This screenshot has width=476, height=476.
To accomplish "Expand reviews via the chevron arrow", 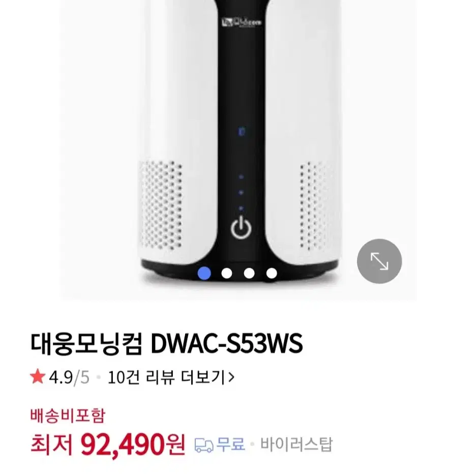I will (231, 377).
